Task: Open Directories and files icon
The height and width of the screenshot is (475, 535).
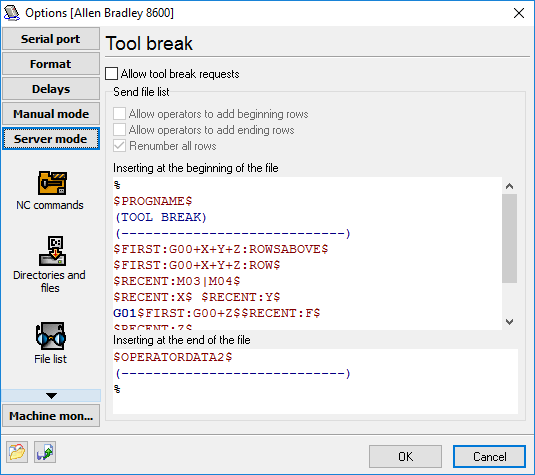Action: click(x=52, y=251)
